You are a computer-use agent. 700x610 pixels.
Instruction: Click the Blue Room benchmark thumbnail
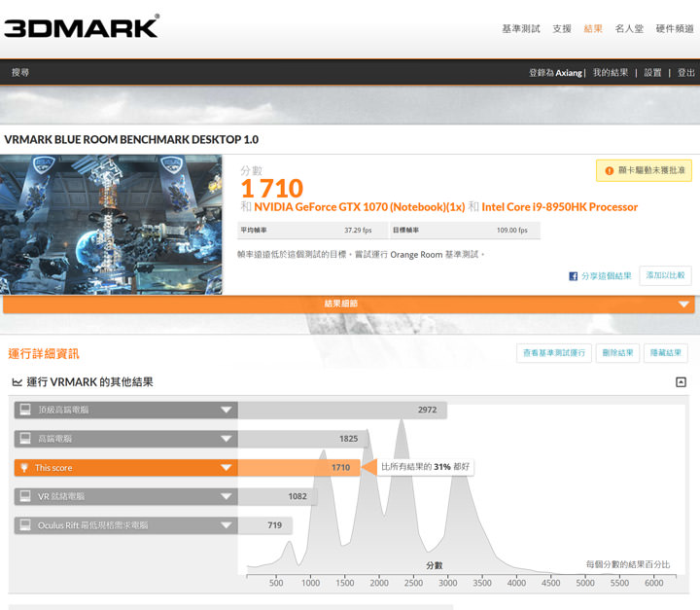point(112,225)
